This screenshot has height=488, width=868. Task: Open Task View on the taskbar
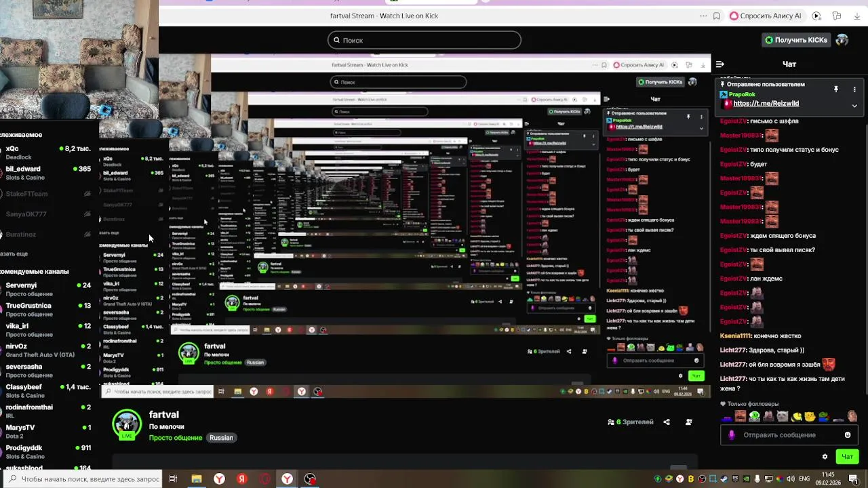click(x=173, y=479)
